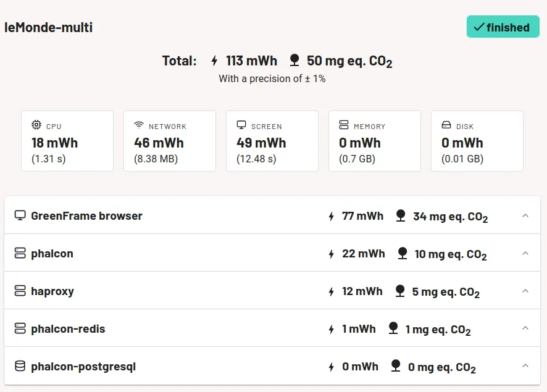Open the Network 46 mWh card

(x=170, y=141)
